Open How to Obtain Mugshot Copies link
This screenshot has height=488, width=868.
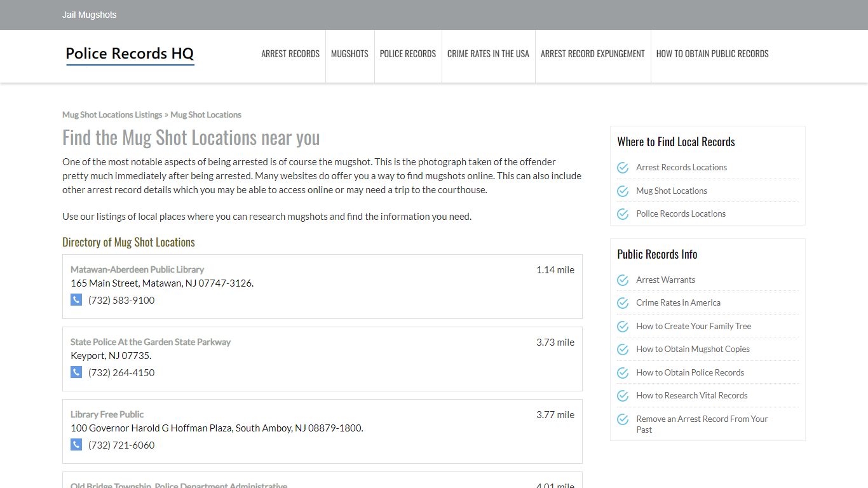tap(693, 349)
